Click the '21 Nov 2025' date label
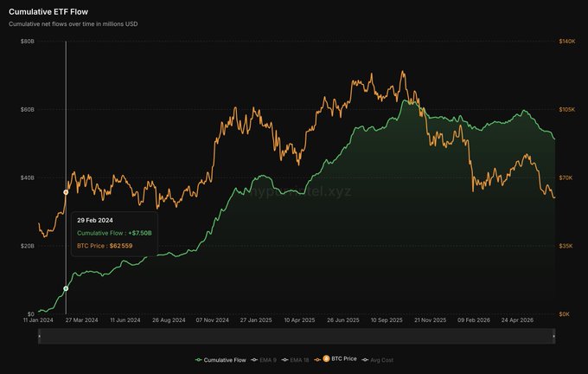 tap(430, 320)
